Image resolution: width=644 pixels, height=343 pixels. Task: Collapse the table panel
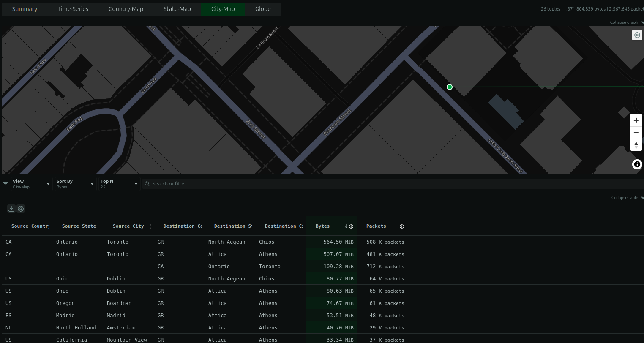coord(627,198)
